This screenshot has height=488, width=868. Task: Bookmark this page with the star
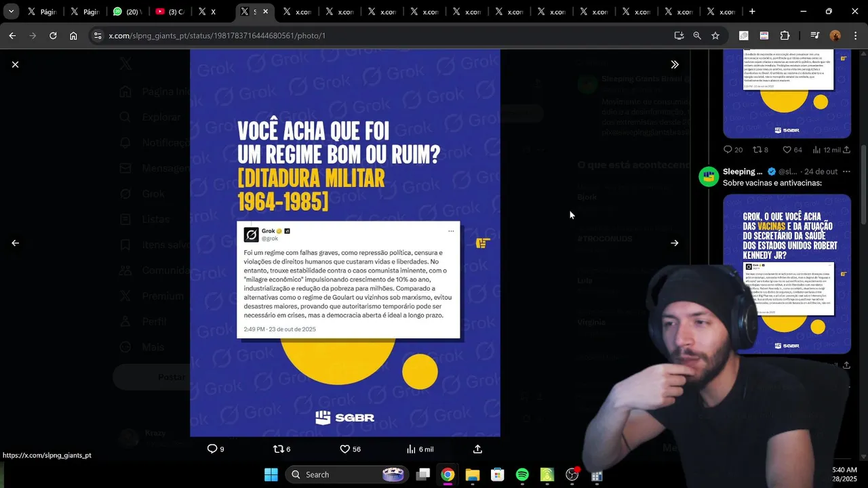[x=715, y=35]
